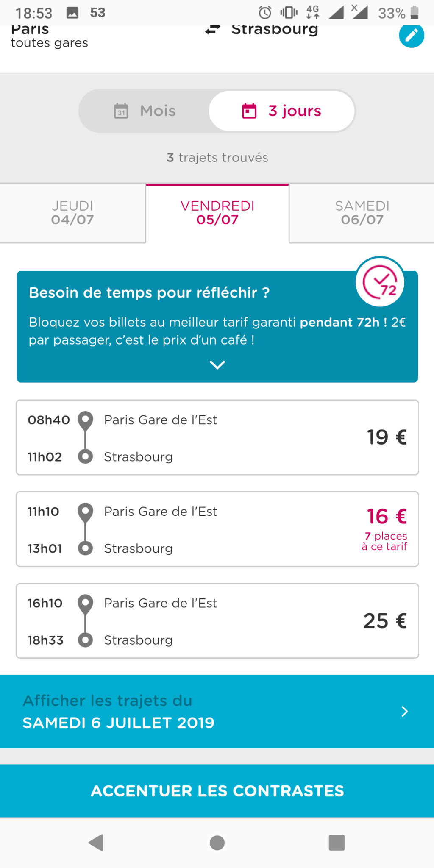434x868 pixels.
Task: Switch to the JEUDI 04/07 tab
Action: pyautogui.click(x=72, y=213)
